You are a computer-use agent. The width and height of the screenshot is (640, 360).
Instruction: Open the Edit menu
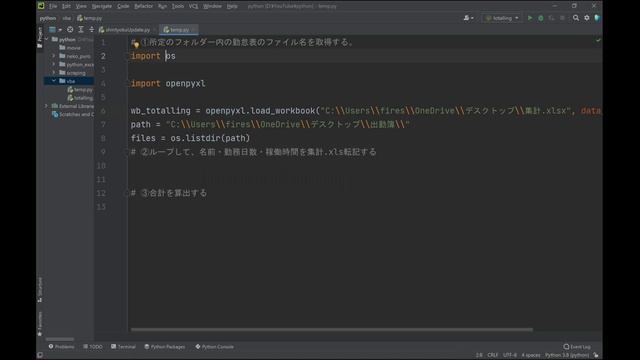[x=66, y=6]
